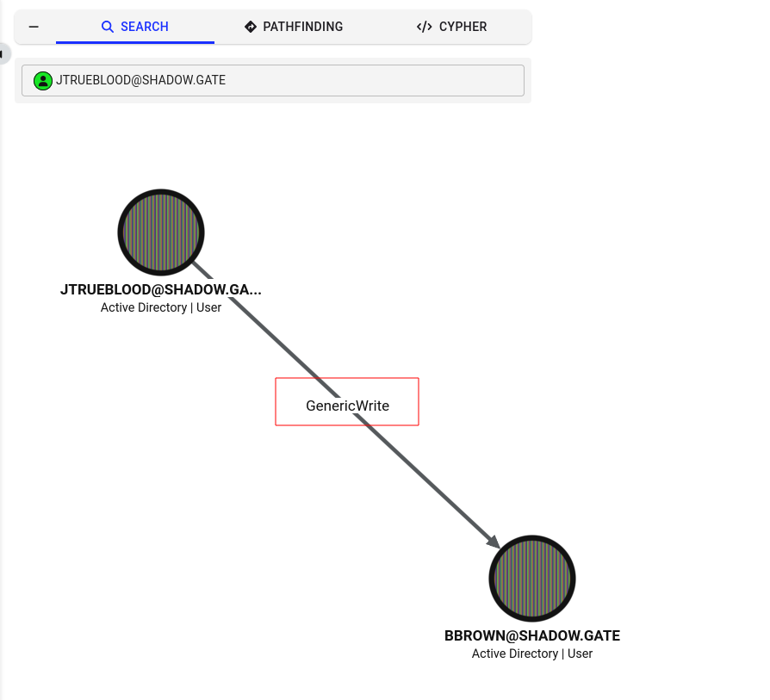
Task: Switch to the PATHFINDING tab
Action: (294, 27)
